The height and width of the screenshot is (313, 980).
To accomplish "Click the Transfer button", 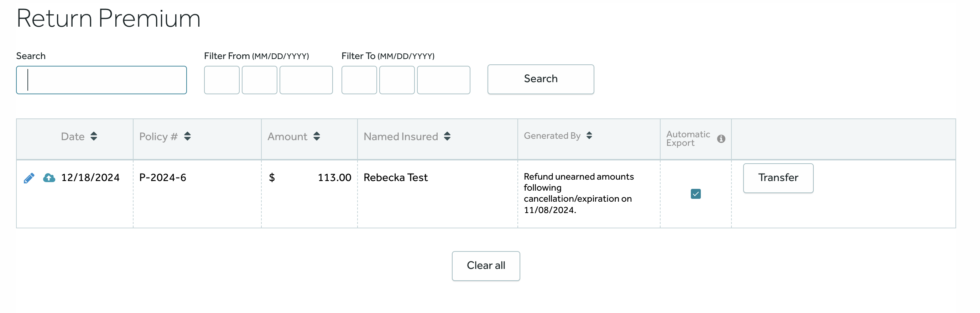I will click(778, 178).
